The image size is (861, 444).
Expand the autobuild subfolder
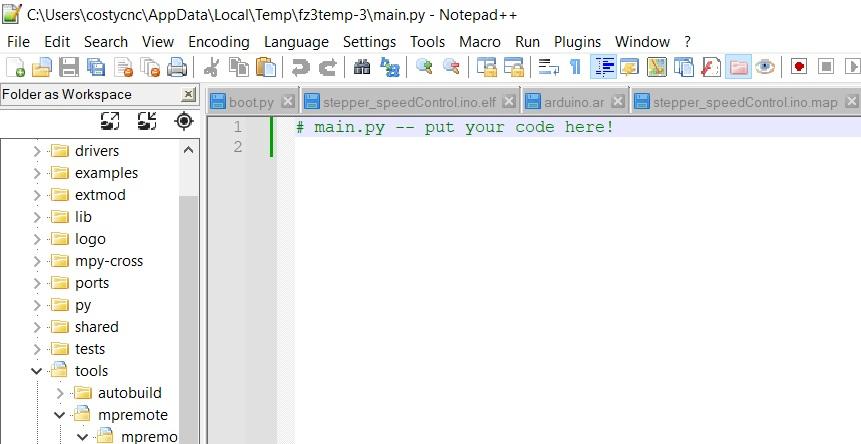60,393
